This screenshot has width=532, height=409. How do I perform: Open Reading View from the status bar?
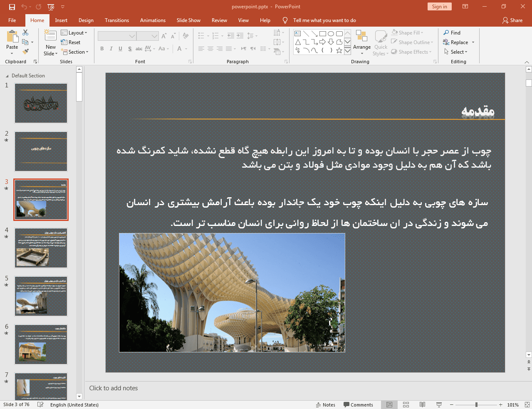tap(422, 404)
